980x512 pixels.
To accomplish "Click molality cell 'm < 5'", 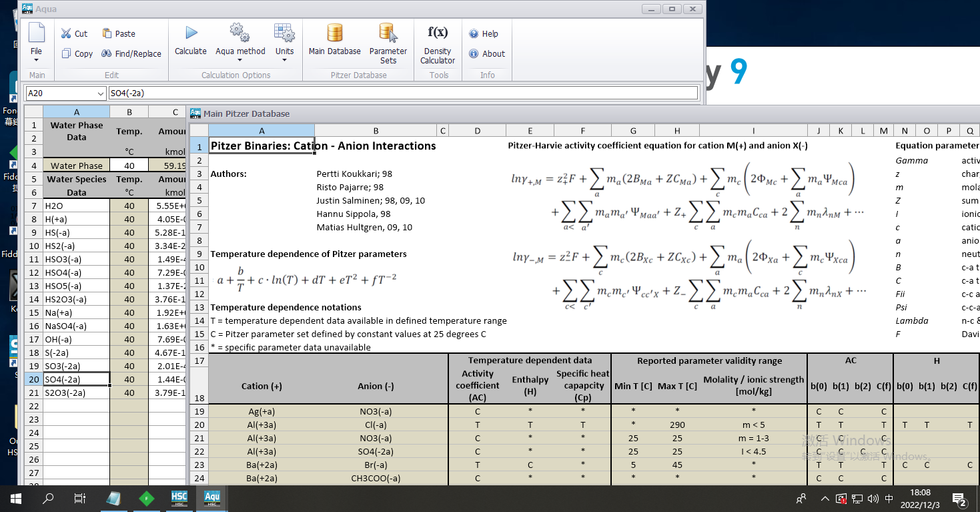I will (753, 425).
